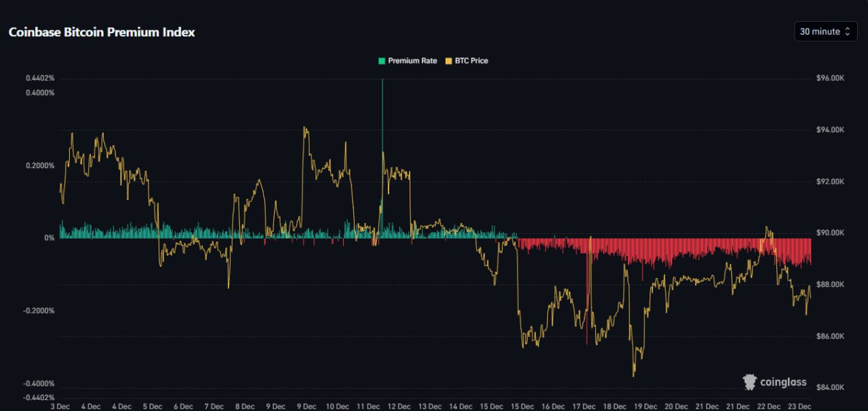Click the Coinglass panda logo icon
This screenshot has height=411, width=868.
pos(749,381)
